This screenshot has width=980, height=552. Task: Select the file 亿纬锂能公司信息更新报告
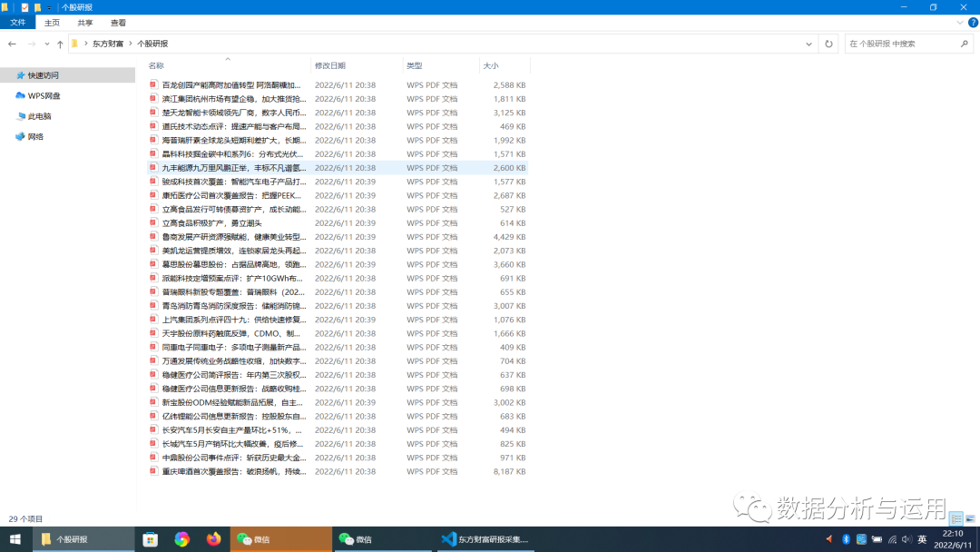pos(338,417)
